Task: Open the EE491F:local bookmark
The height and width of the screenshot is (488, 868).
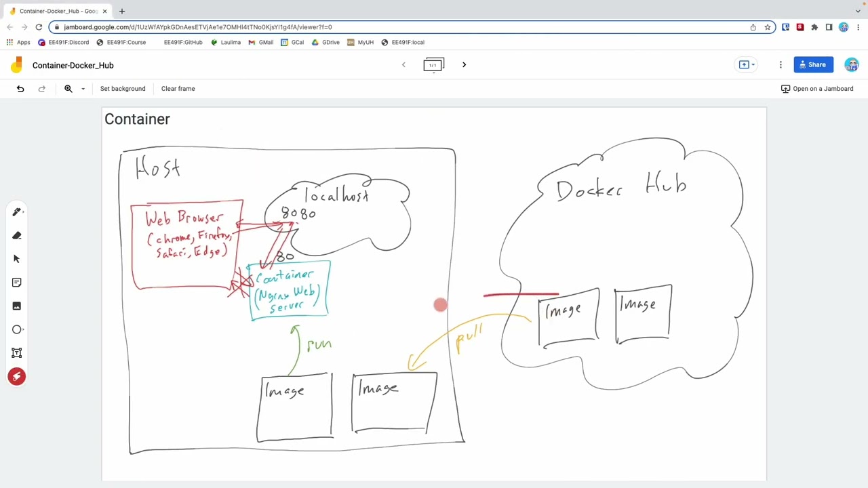Action: (403, 42)
